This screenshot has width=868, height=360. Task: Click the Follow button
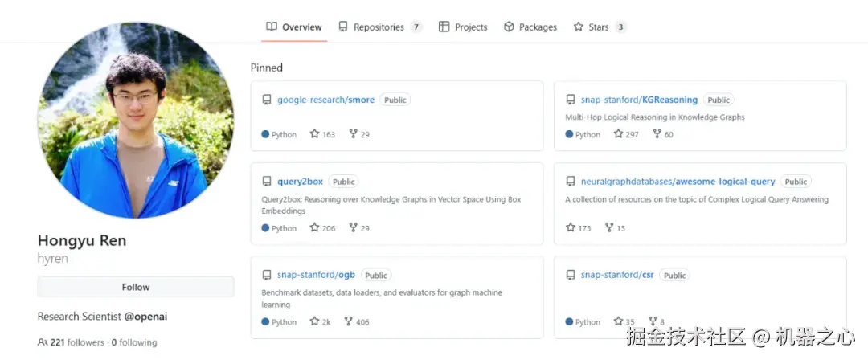point(136,287)
